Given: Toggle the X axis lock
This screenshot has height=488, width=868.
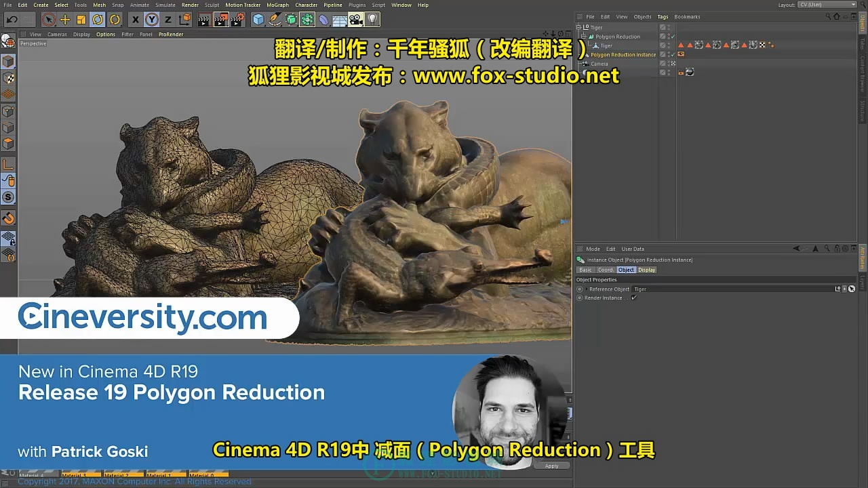Looking at the screenshot, I should [135, 20].
